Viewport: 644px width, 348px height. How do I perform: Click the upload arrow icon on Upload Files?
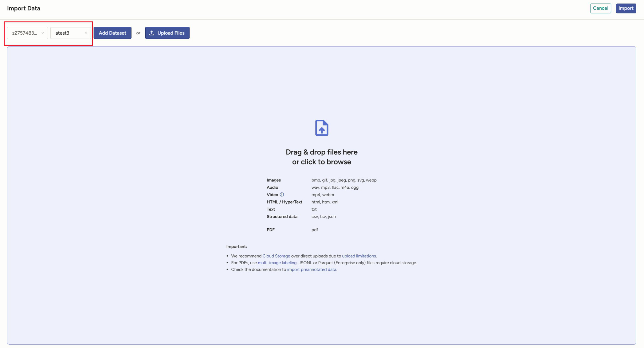(x=152, y=33)
